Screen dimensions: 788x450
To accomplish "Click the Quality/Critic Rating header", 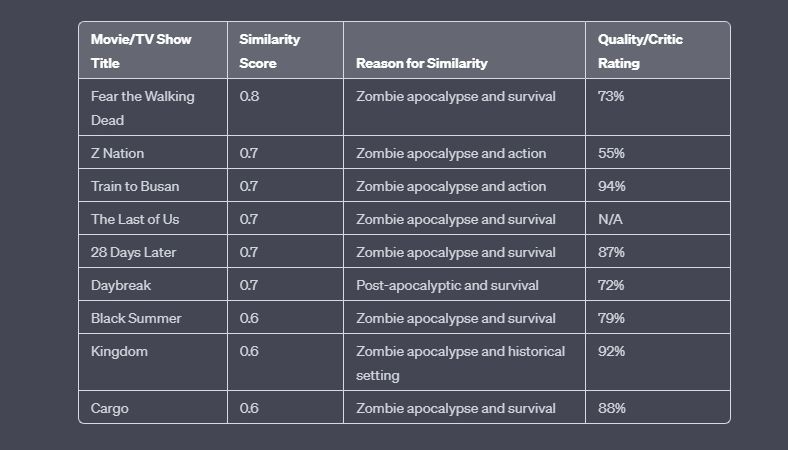I will point(640,51).
